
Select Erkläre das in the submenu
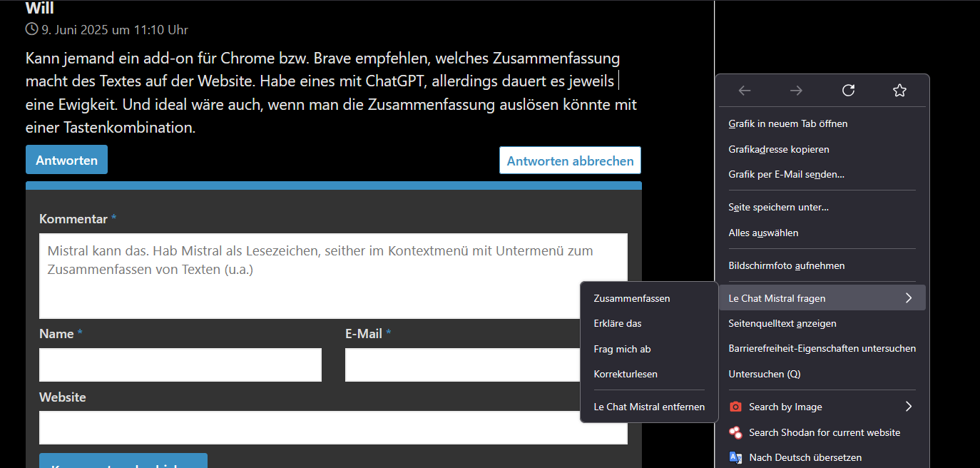tap(618, 323)
